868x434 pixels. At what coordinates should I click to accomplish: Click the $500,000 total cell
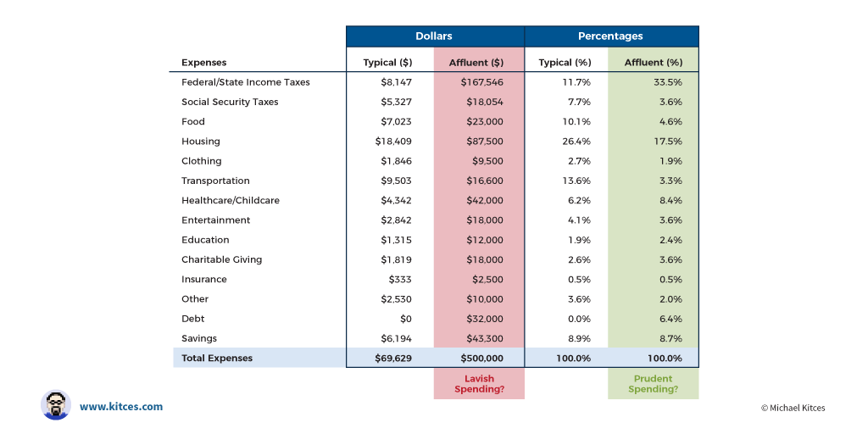481,359
